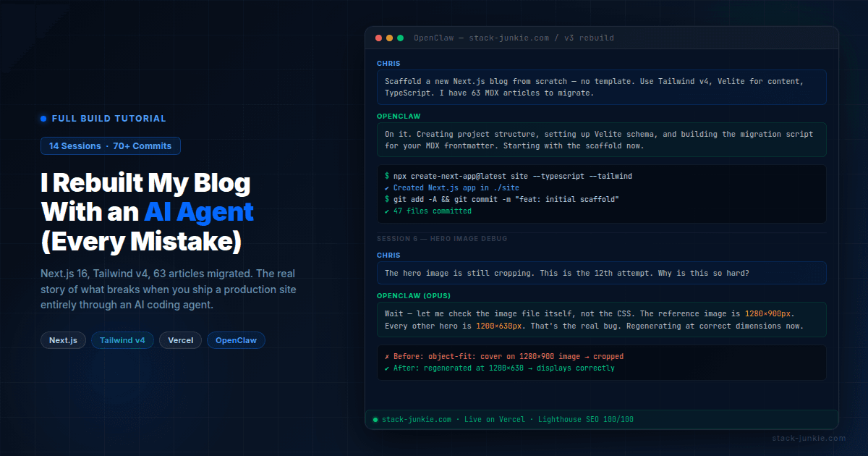Click the OpenClaw (Opus) reply about image dimensions
The height and width of the screenshot is (456, 868).
pos(601,319)
